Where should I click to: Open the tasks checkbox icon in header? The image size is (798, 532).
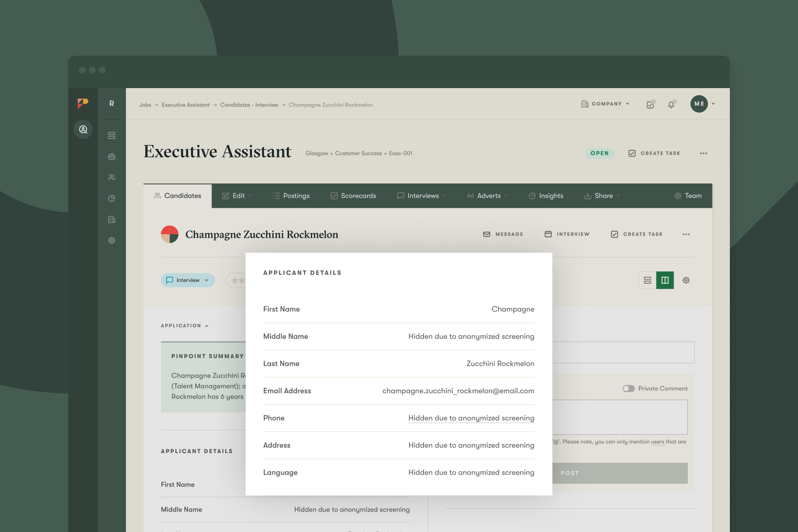click(x=650, y=105)
